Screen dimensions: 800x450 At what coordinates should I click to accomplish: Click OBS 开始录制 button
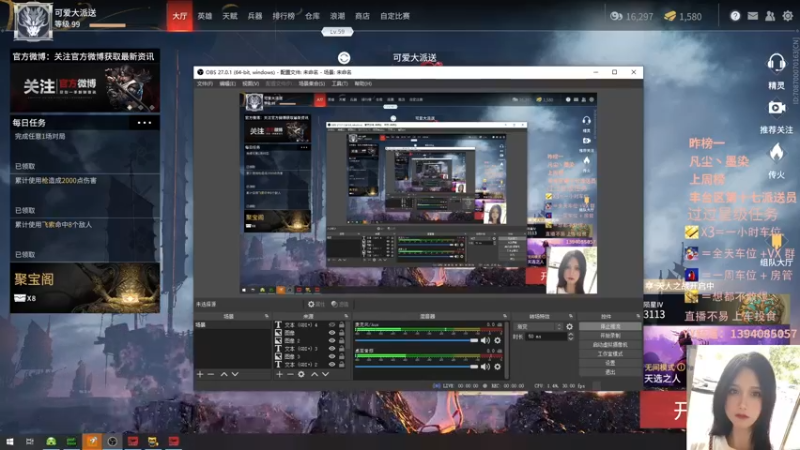[x=610, y=336]
